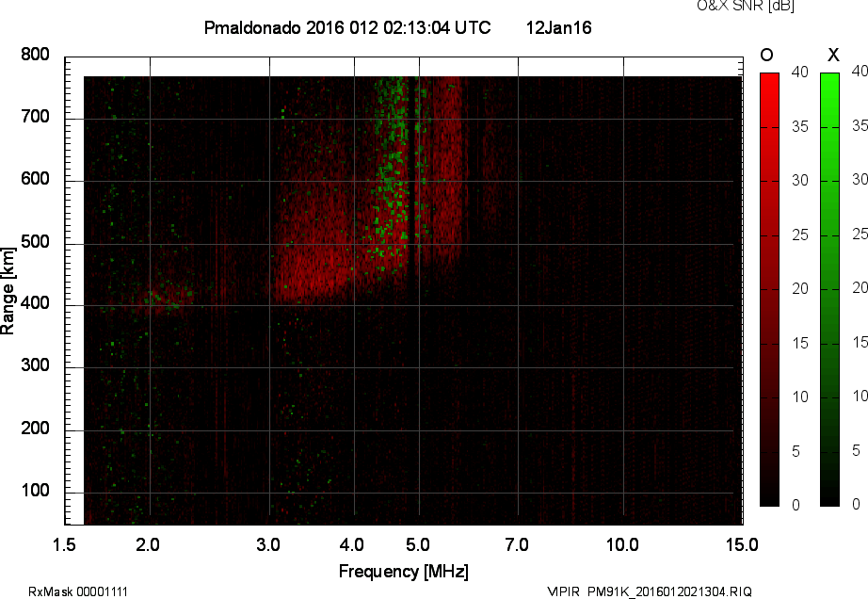Click the '7.0' frequency tick label

coord(517,544)
